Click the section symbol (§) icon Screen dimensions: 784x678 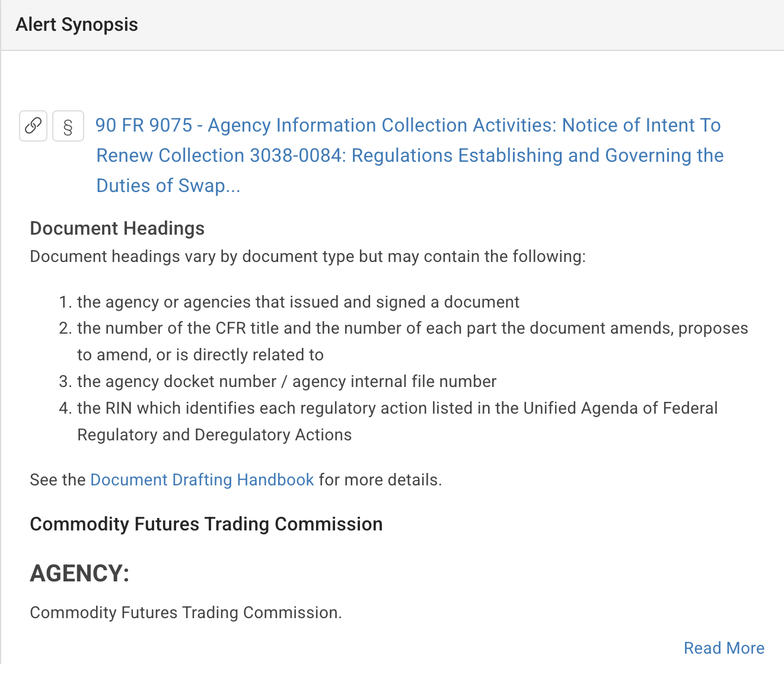[x=68, y=126]
